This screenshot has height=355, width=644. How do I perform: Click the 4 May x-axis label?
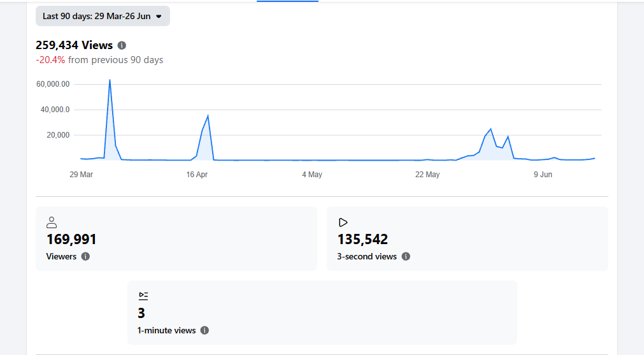312,174
